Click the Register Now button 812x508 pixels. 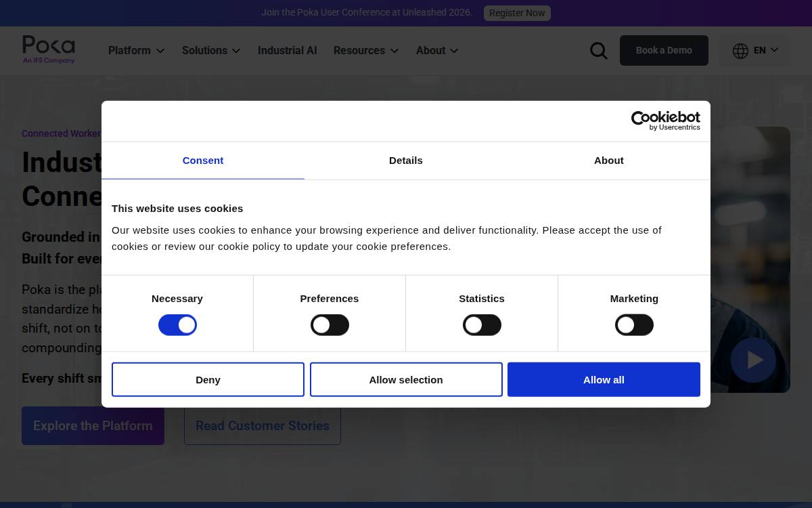pyautogui.click(x=517, y=13)
